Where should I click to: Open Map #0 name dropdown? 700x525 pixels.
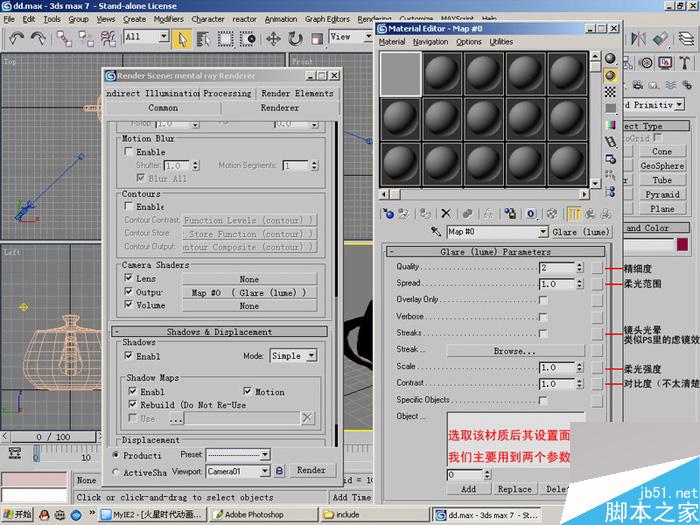(x=543, y=232)
